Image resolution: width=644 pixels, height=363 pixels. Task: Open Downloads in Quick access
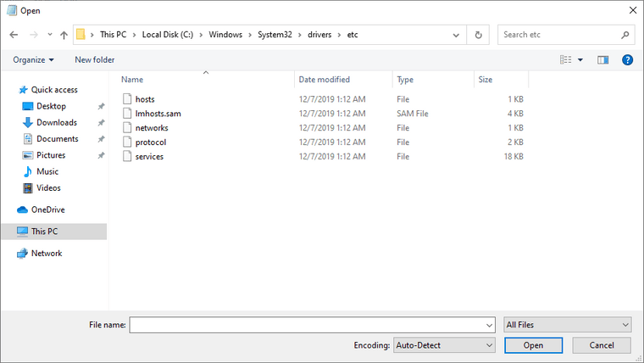coord(57,122)
